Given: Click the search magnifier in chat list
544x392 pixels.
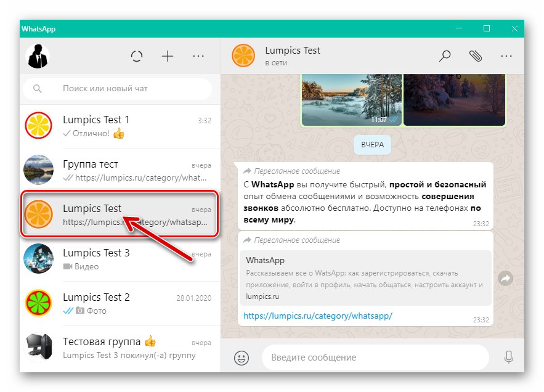Looking at the screenshot, I should 38,89.
